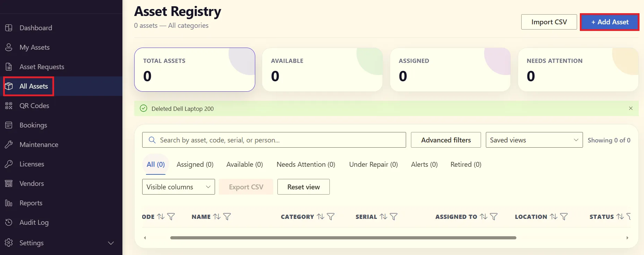The image size is (644, 255).
Task: Sort the table by Name column
Action: (x=217, y=217)
